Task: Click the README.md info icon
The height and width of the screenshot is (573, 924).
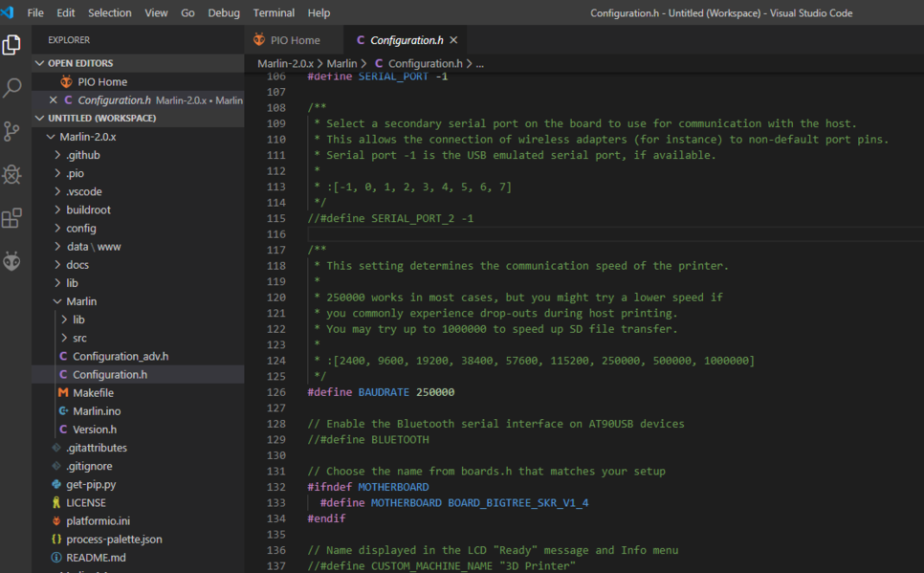Action: point(56,558)
